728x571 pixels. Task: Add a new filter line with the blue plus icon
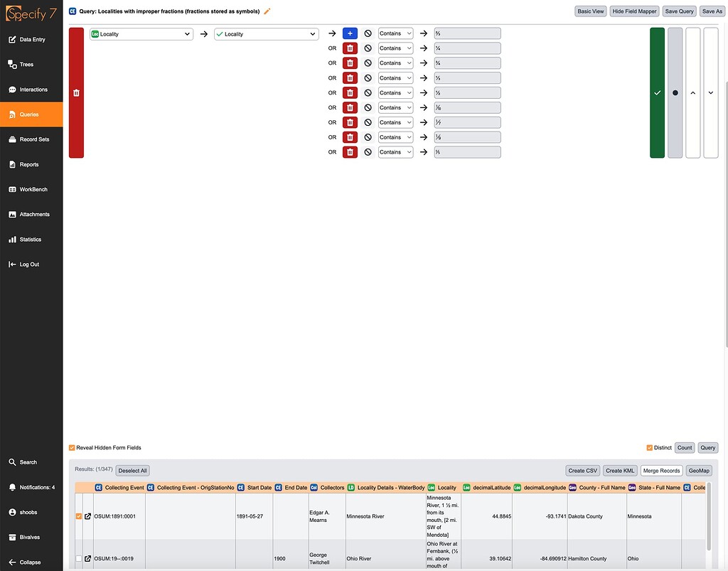pyautogui.click(x=349, y=33)
